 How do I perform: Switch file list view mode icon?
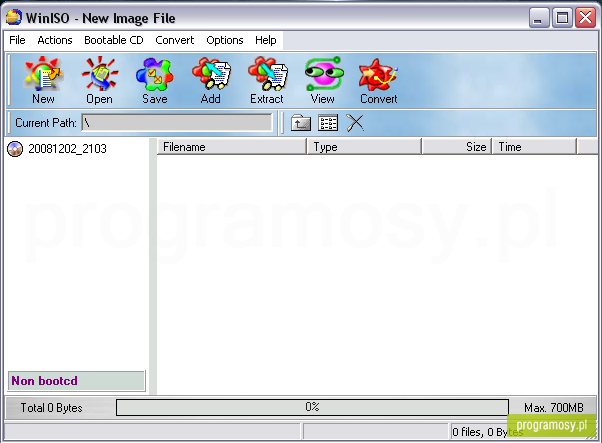pyautogui.click(x=328, y=123)
